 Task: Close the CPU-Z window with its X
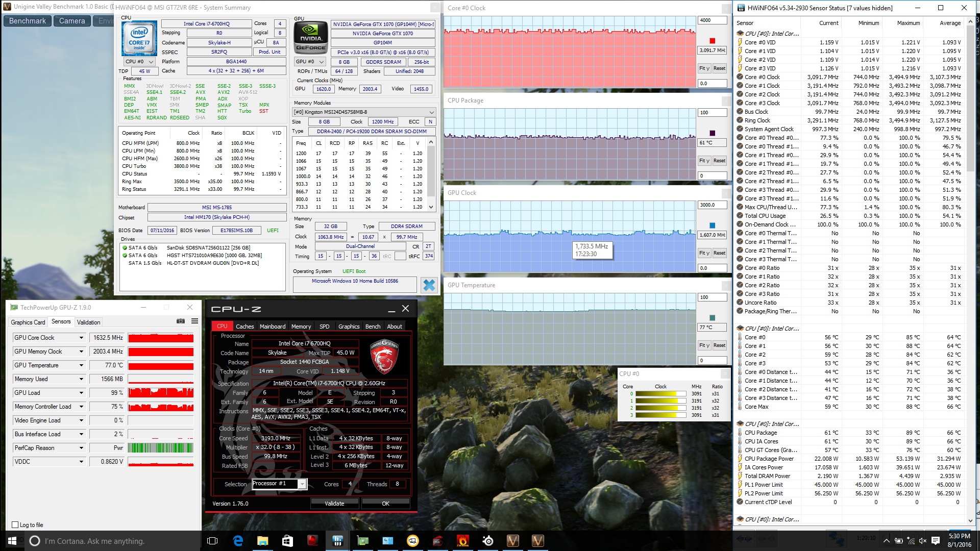[x=405, y=309]
